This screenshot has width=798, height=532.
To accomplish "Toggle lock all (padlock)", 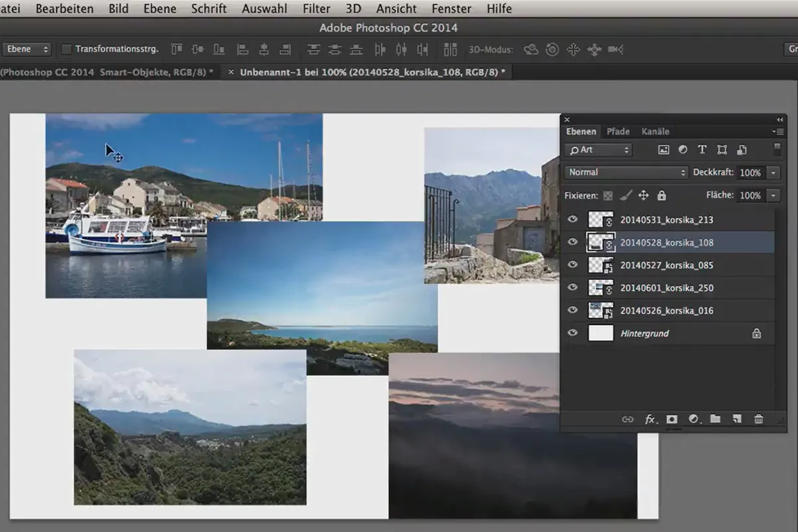I will tap(662, 196).
